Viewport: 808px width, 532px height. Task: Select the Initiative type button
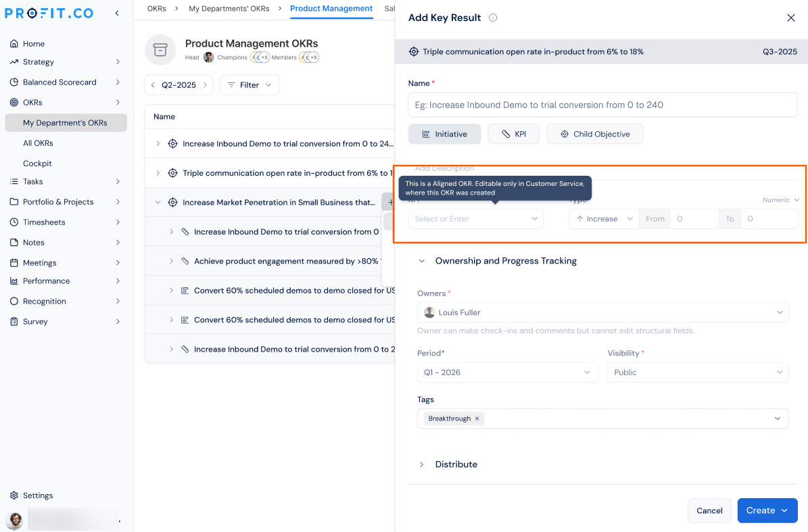(x=445, y=134)
